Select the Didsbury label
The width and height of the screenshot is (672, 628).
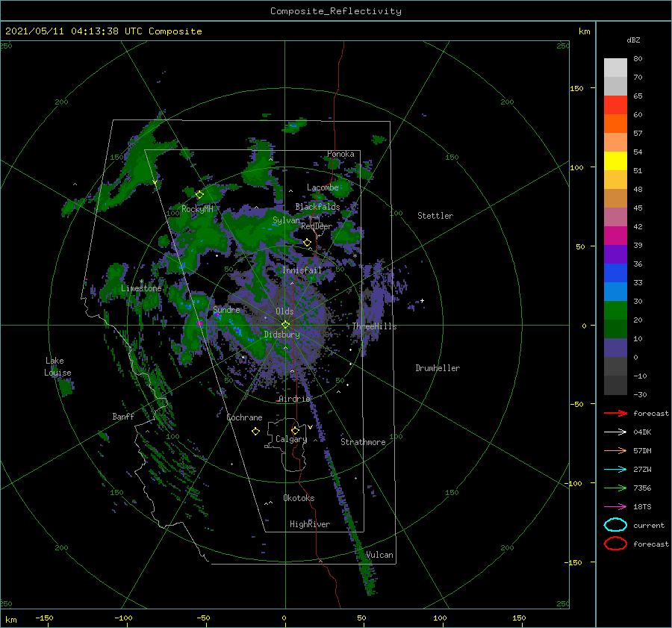pyautogui.click(x=281, y=335)
